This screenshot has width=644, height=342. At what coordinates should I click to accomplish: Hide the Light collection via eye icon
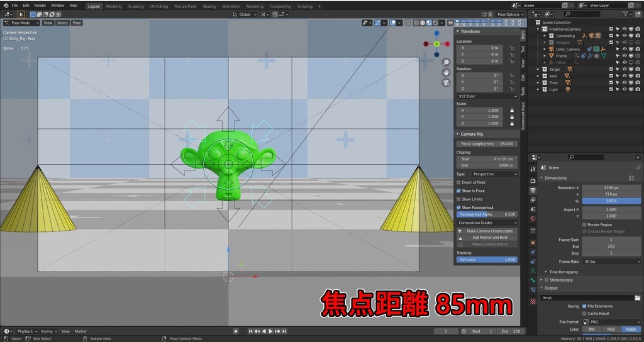click(x=625, y=89)
